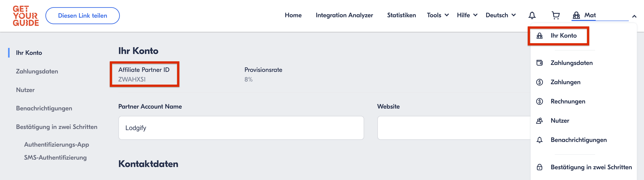Click the lock icon for two-step confirmation
644x180 pixels.
[539, 167]
